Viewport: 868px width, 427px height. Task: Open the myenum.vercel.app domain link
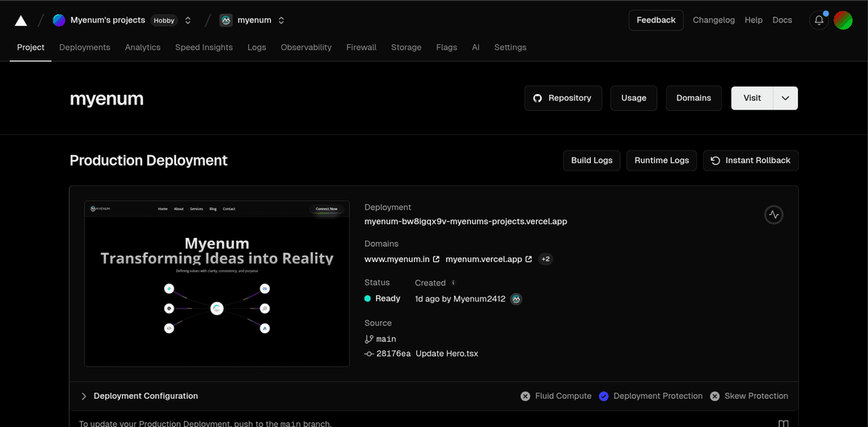[x=484, y=259]
